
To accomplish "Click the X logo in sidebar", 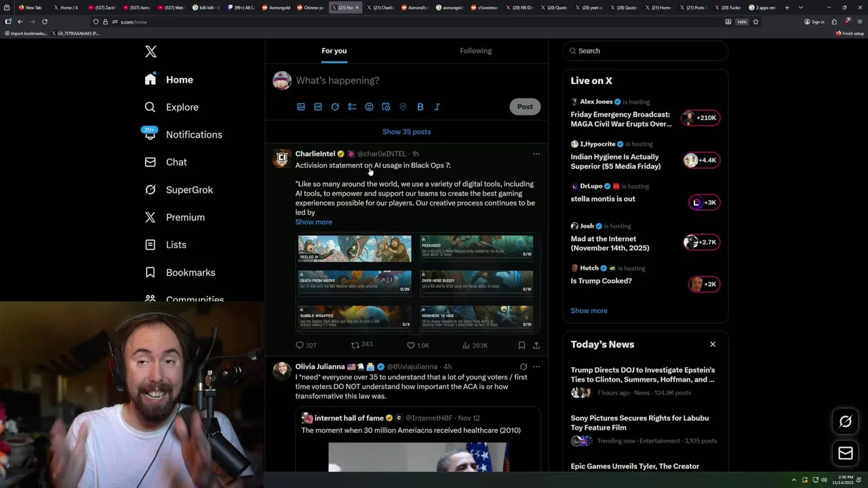I will [151, 52].
